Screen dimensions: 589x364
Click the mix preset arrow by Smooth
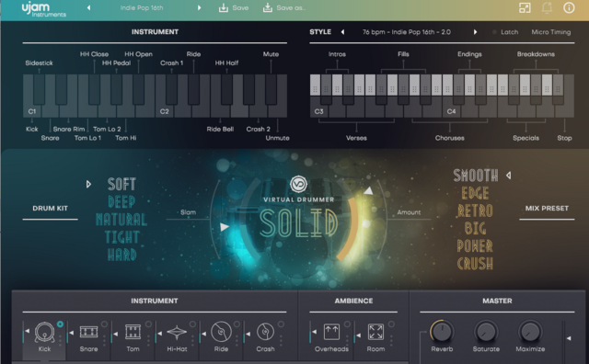(509, 176)
